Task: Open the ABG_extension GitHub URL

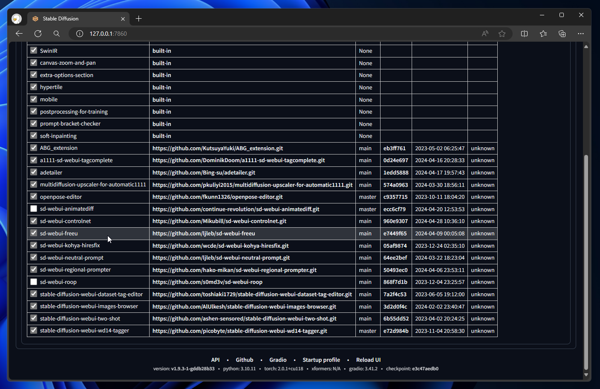Action: [x=218, y=148]
